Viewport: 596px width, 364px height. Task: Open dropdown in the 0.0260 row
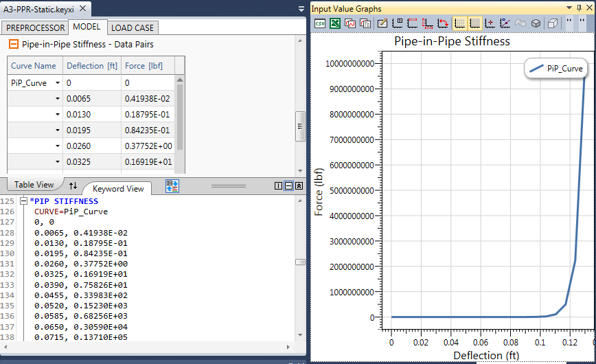point(58,146)
